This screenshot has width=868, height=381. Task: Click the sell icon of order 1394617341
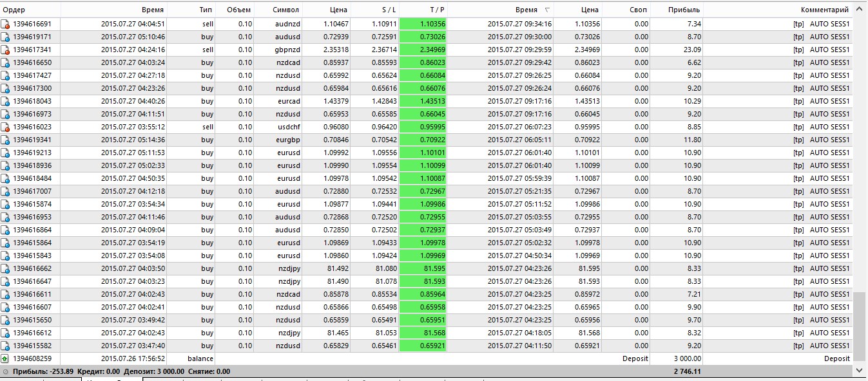(6, 50)
